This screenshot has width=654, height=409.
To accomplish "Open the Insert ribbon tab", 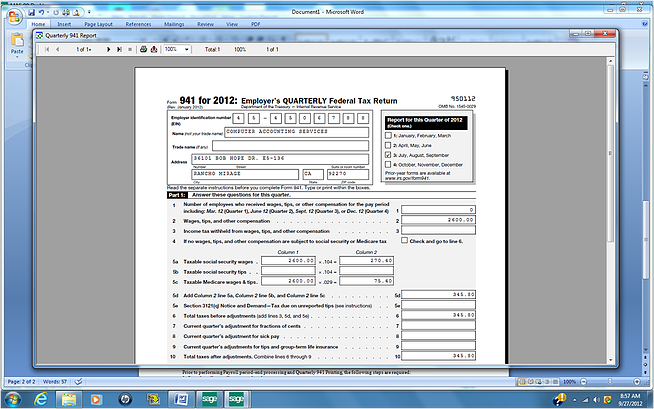I will pyautogui.click(x=64, y=24).
